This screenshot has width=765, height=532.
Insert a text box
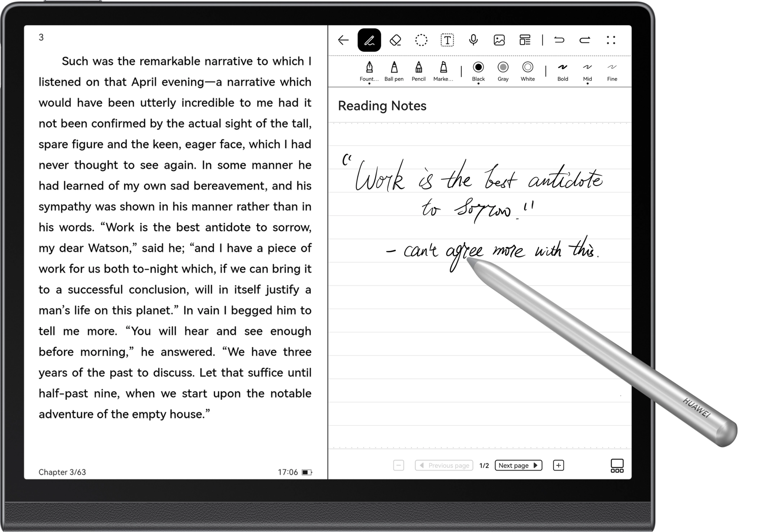[x=447, y=40]
